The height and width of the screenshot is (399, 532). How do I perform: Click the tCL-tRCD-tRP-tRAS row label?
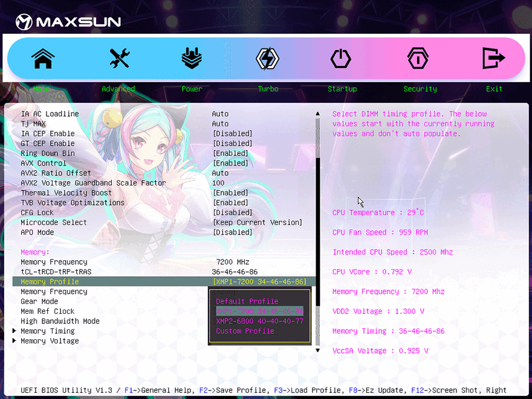56,272
